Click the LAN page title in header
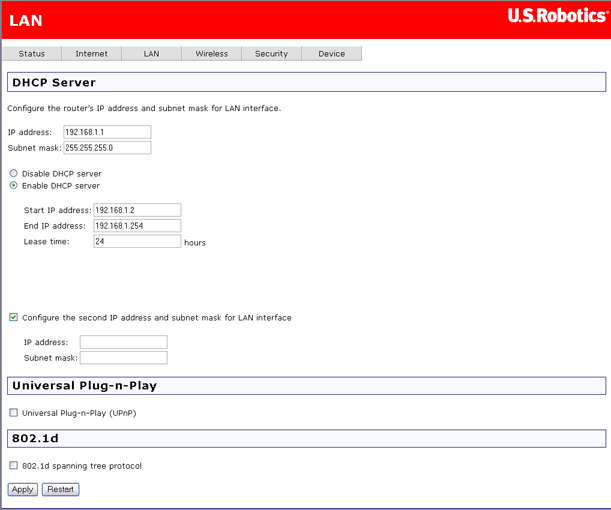Viewport: 611px width, 510px height. (26, 21)
